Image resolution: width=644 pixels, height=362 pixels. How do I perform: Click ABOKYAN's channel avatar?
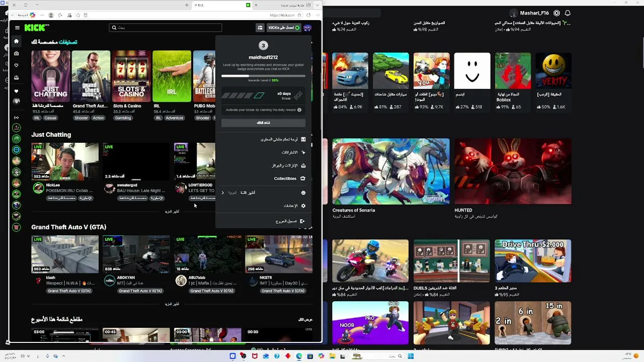(x=110, y=281)
